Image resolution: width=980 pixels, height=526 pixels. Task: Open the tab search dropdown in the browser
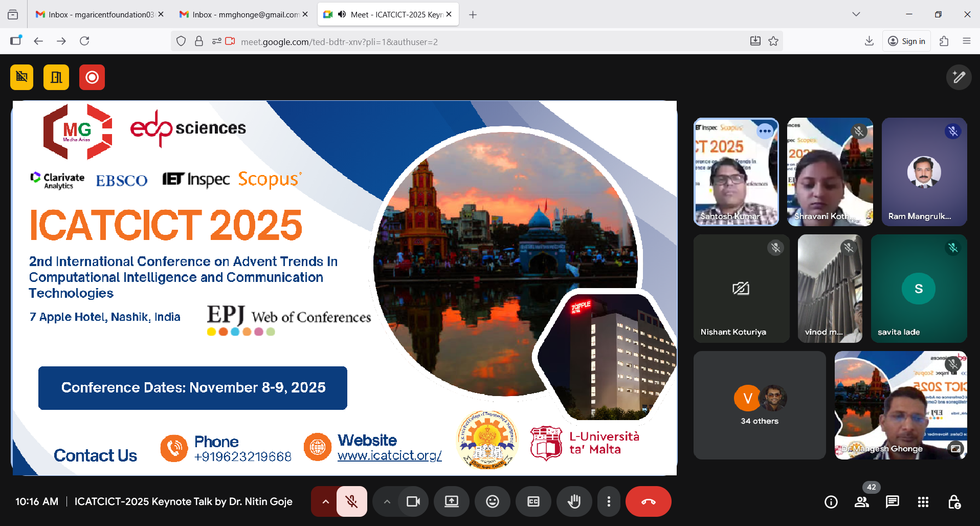tap(856, 14)
